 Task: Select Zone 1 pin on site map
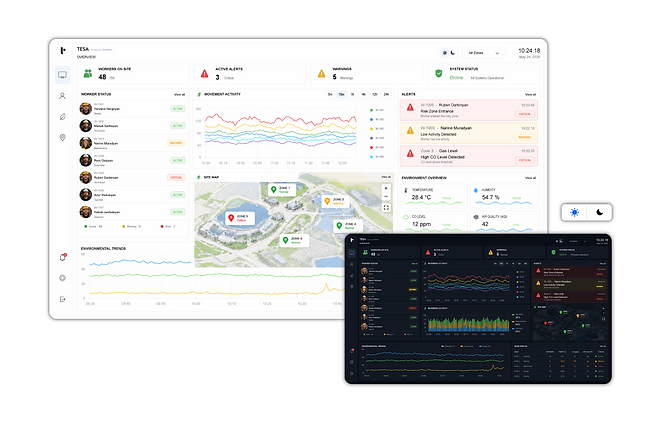click(x=274, y=189)
